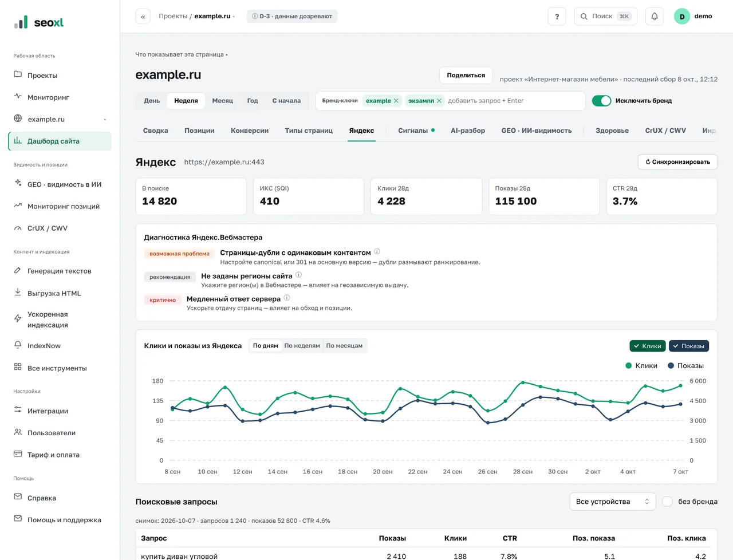Expand example.ru sidebar project arrow
Viewport: 733px width, 560px height.
[105, 120]
